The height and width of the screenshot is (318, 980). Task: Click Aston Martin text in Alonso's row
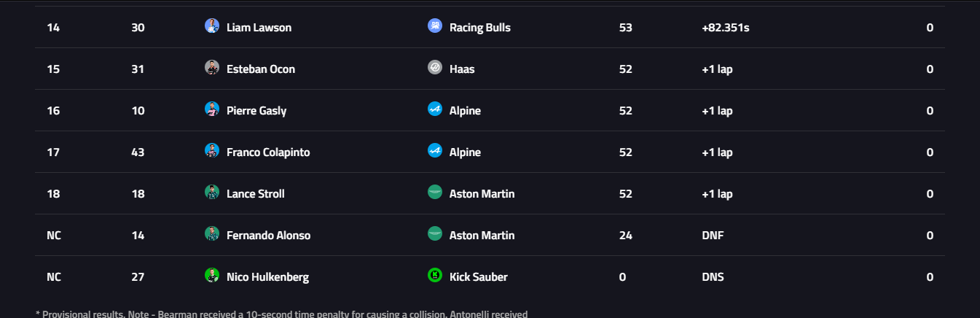(x=482, y=236)
